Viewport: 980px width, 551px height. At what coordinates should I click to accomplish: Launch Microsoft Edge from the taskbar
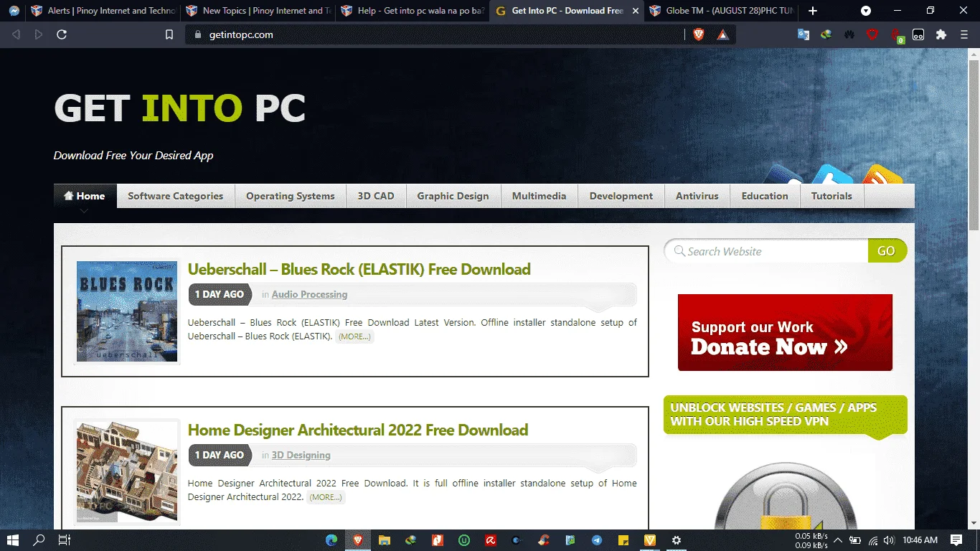click(331, 540)
